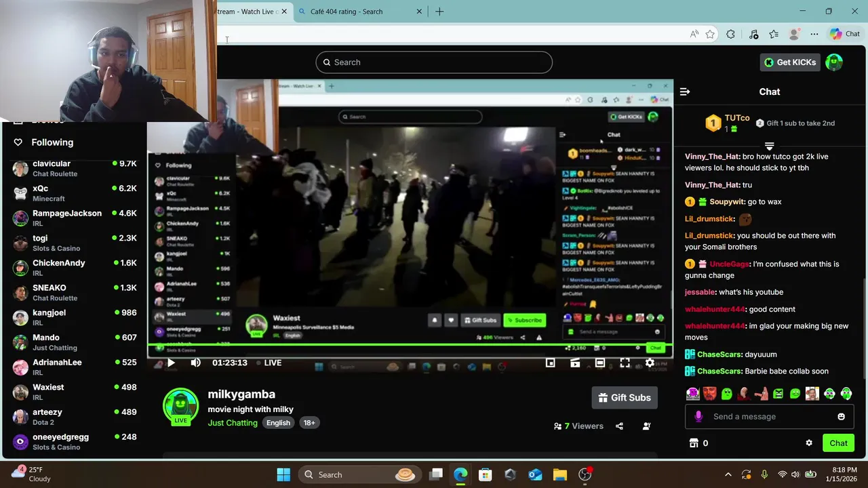Viewport: 868px width, 488px height.
Task: Open the Following section heading
Action: click(52, 142)
